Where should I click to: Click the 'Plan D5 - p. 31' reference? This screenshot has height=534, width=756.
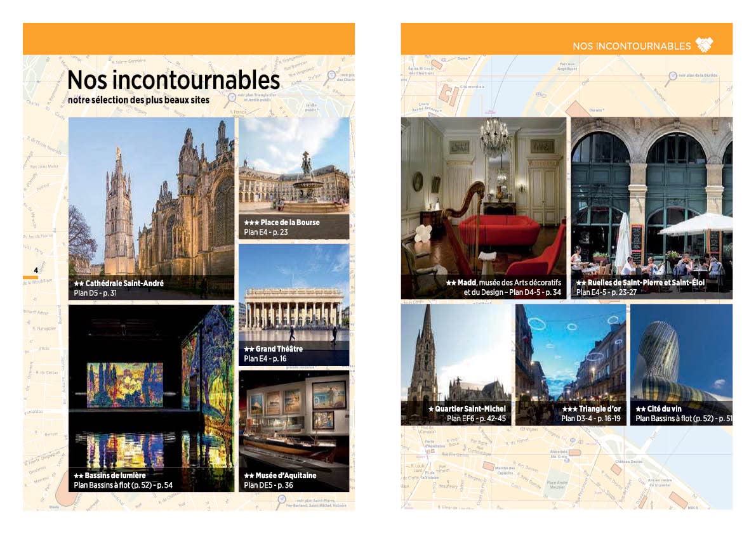tap(95, 293)
